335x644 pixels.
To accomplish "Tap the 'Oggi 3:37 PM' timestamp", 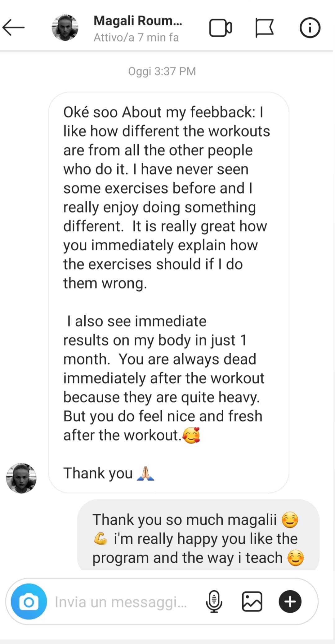I will (x=162, y=71).
